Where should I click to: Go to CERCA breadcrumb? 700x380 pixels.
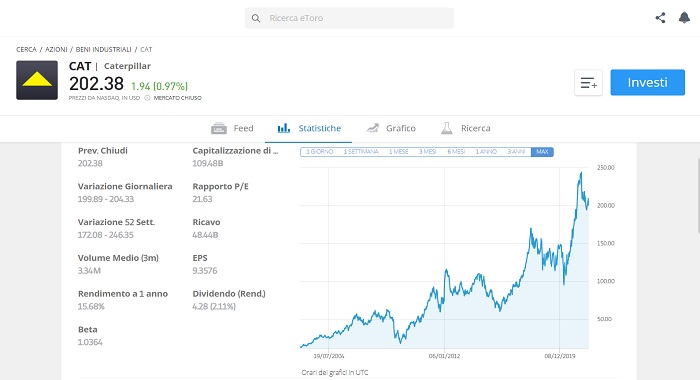(x=26, y=50)
